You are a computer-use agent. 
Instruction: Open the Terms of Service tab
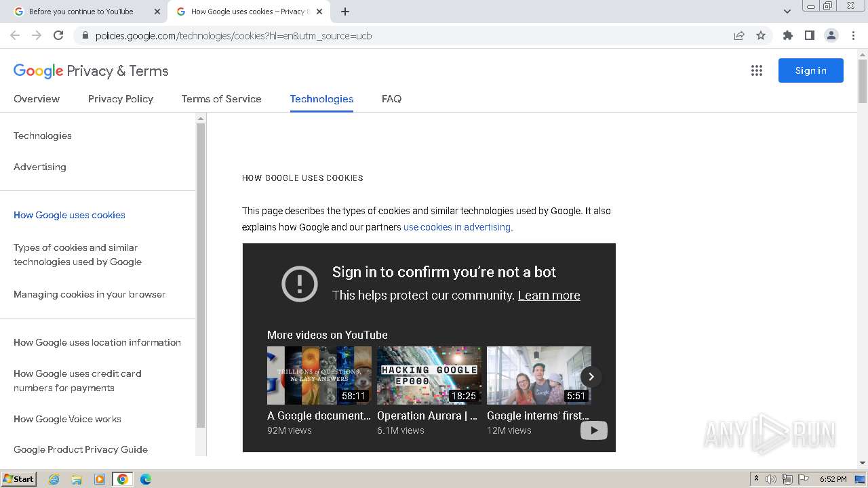point(221,99)
